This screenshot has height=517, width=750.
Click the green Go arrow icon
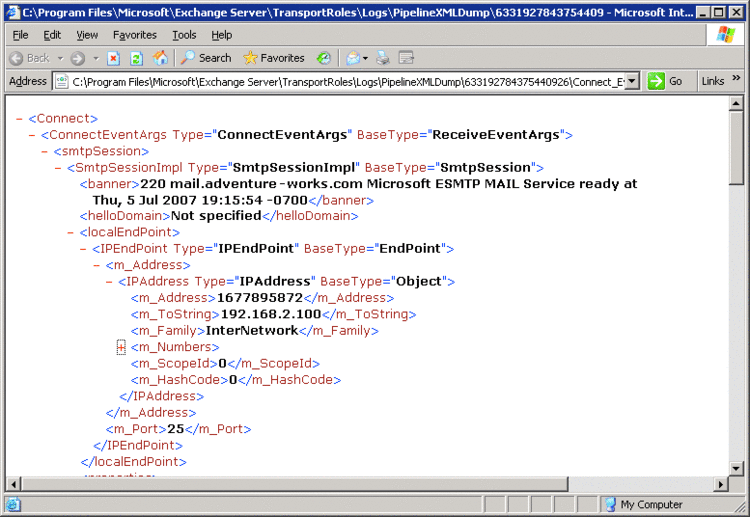click(x=656, y=81)
